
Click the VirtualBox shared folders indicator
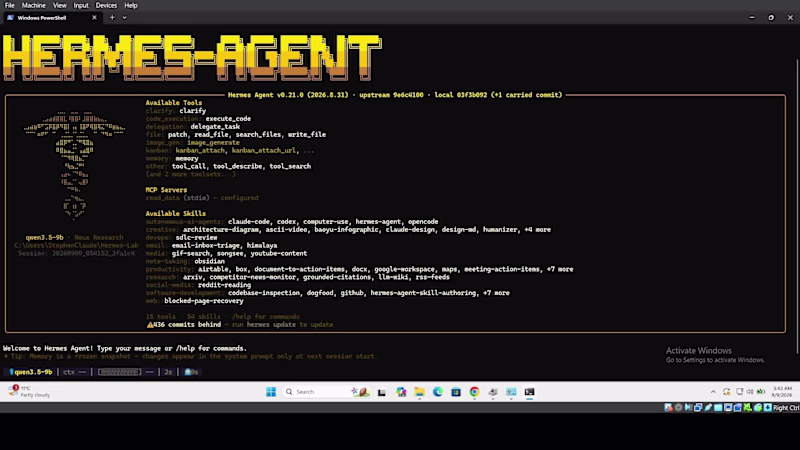[718, 407]
